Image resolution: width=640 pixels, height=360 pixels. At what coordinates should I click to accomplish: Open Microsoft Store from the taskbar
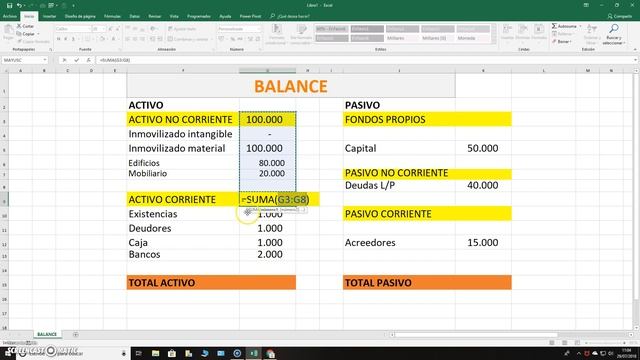click(172, 353)
